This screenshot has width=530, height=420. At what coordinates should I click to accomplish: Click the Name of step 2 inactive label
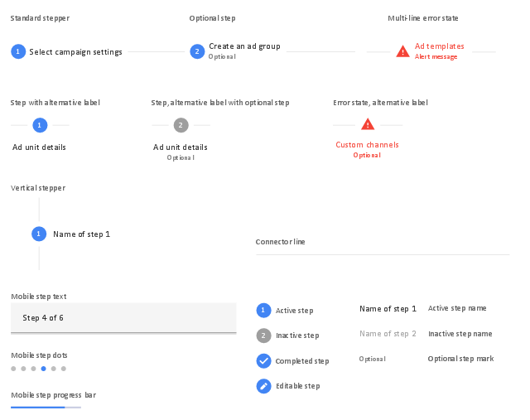[388, 334]
